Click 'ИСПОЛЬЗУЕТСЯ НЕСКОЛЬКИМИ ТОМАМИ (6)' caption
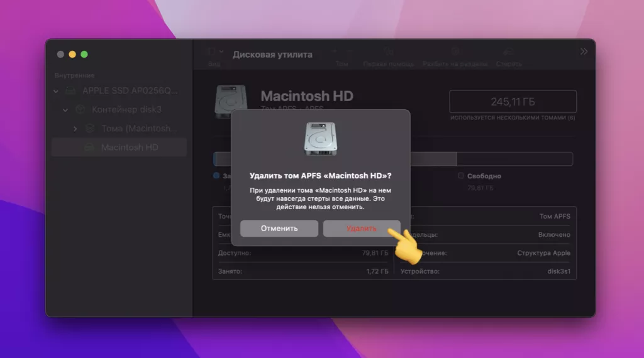Image resolution: width=644 pixels, height=358 pixels. (513, 117)
